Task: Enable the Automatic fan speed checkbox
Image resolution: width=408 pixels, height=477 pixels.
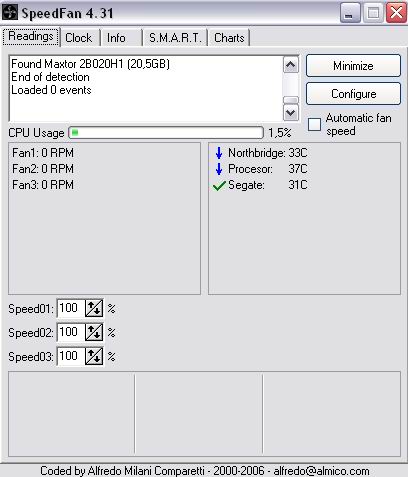Action: point(314,125)
